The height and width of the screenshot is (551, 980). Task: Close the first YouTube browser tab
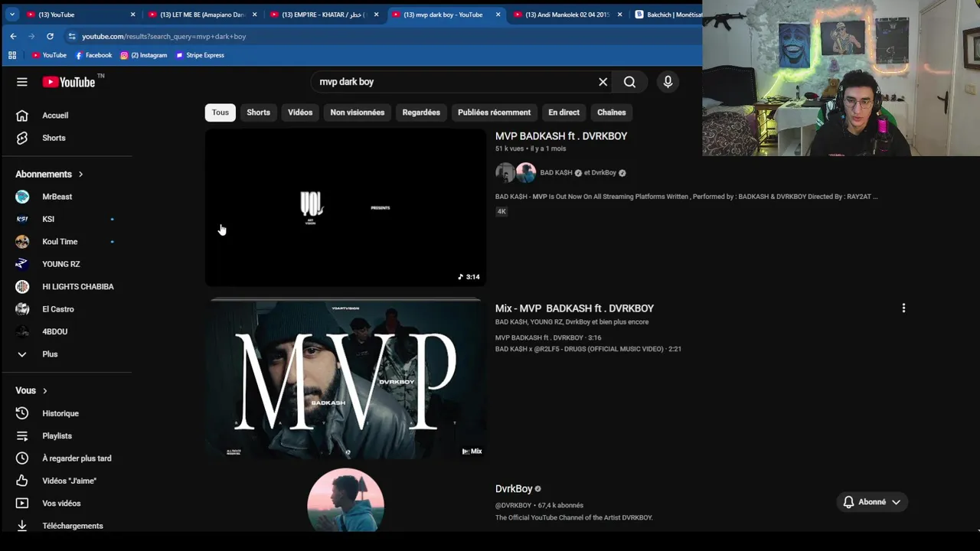click(132, 15)
